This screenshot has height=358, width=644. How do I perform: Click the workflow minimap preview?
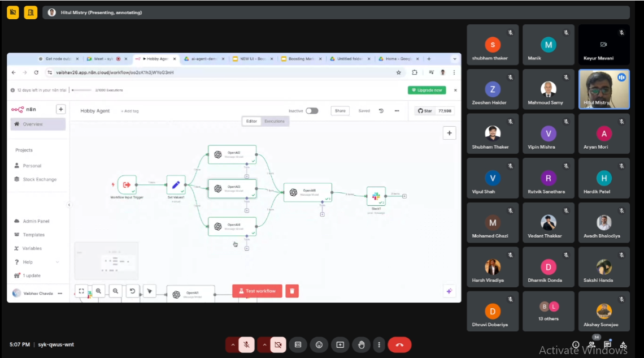point(106,261)
